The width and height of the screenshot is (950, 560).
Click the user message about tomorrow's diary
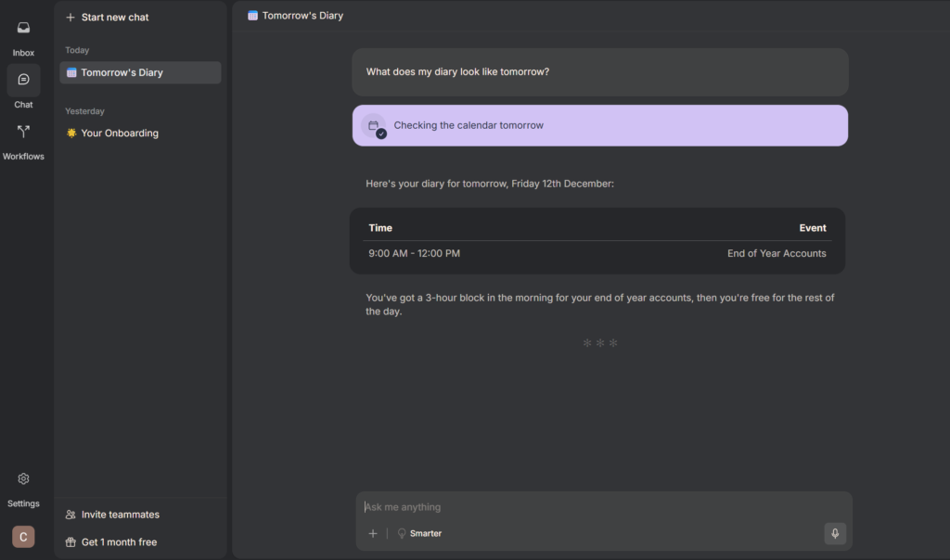599,72
